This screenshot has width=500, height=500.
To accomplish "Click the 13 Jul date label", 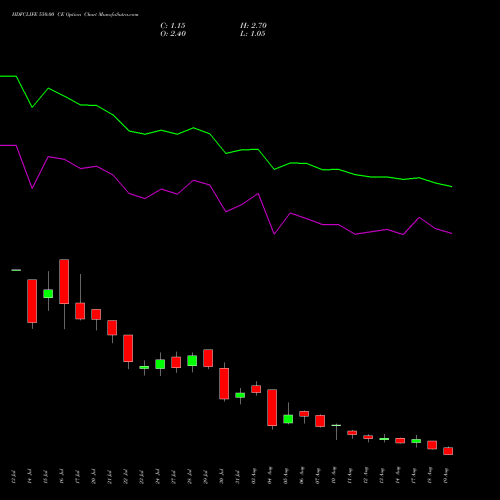I will coord(14,477).
